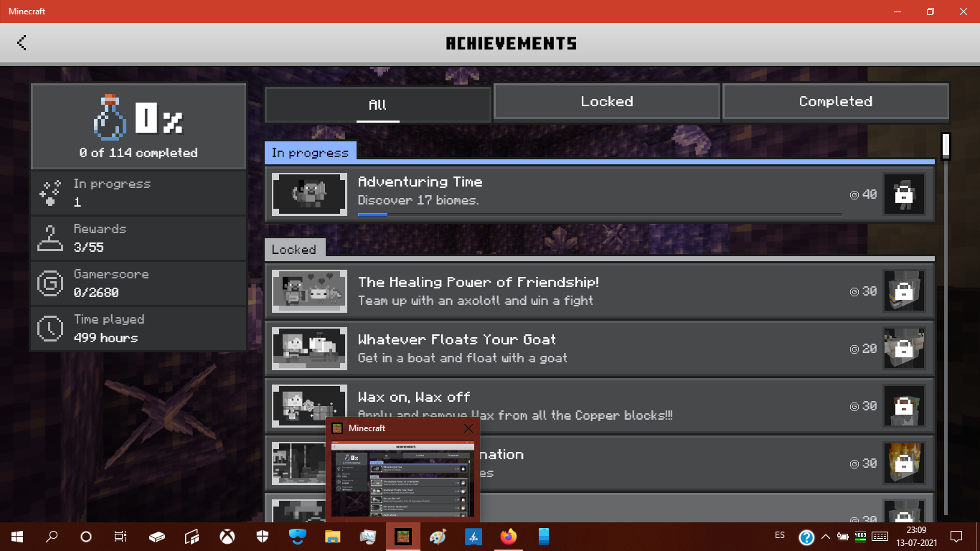Select locked reward for Wax on, Wax off

tap(904, 406)
